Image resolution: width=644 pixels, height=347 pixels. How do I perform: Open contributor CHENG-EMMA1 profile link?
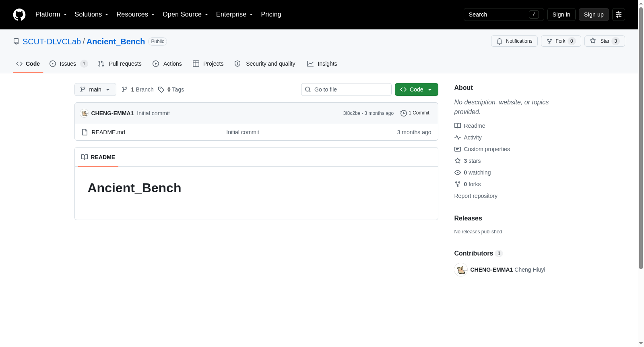point(491,270)
